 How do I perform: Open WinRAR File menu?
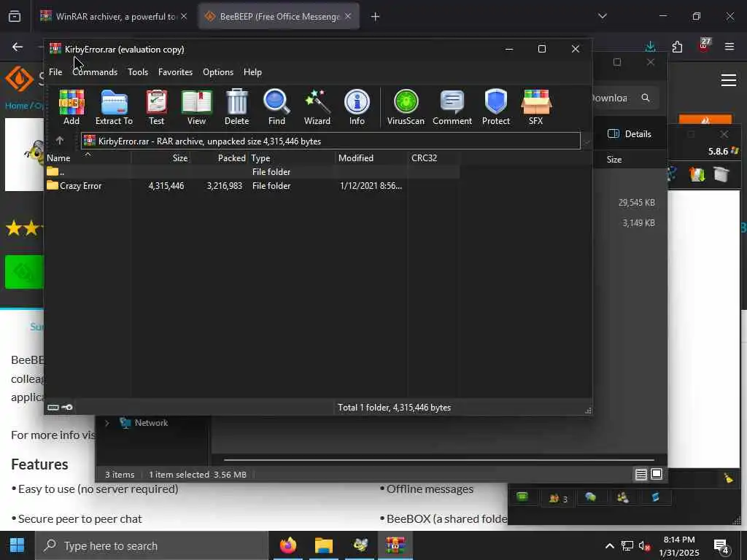55,72
